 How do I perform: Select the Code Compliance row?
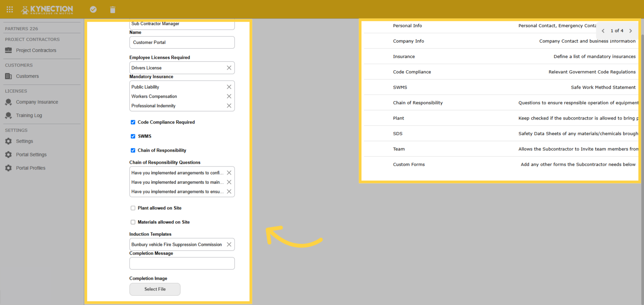tap(501, 72)
